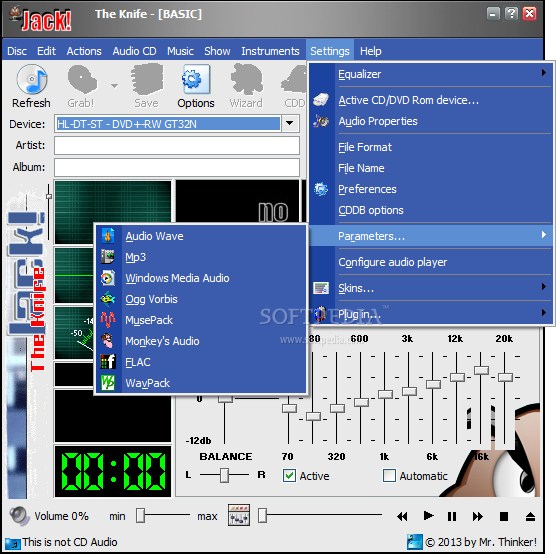
Task: Click the Artist input field
Action: [177, 145]
